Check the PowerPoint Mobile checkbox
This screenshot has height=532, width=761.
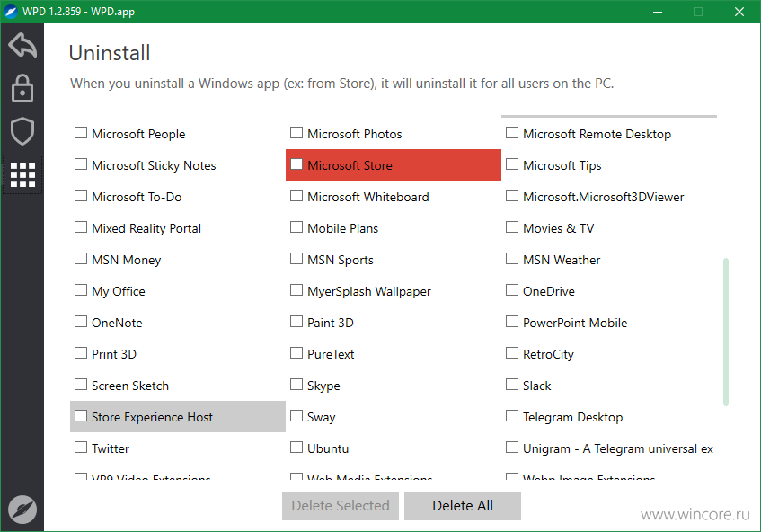[x=511, y=322]
